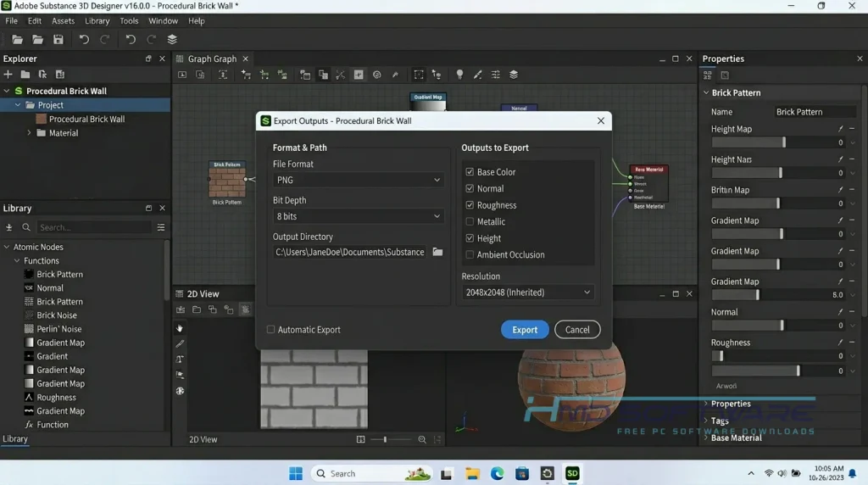This screenshot has width=868, height=485.
Task: Collapse the Functions group in Library
Action: tap(17, 261)
